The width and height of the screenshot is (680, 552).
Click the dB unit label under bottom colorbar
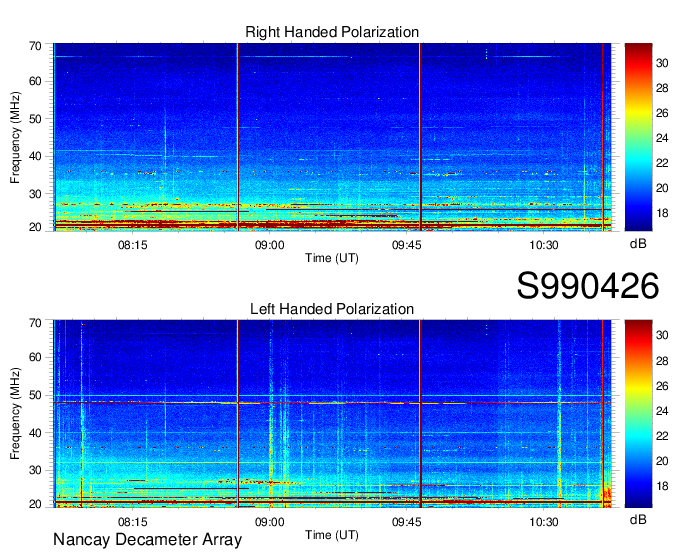click(x=638, y=519)
